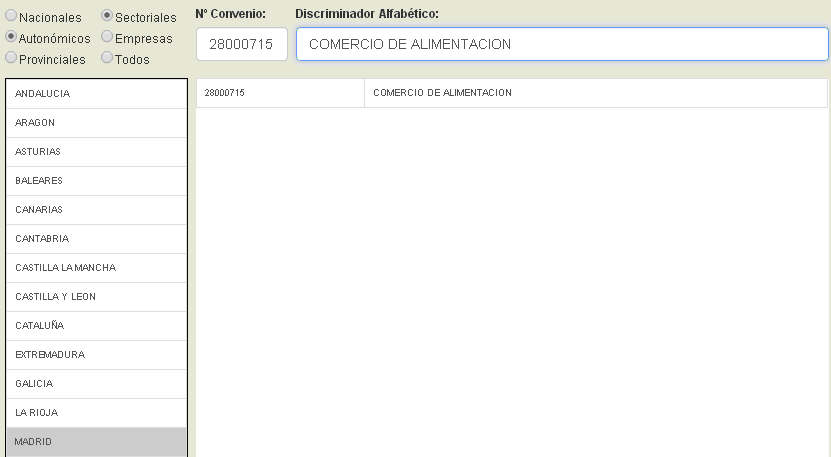This screenshot has height=457, width=831.
Task: Open result row 28000715 COMERCIO DE ALIMENTACION
Action: (511, 93)
